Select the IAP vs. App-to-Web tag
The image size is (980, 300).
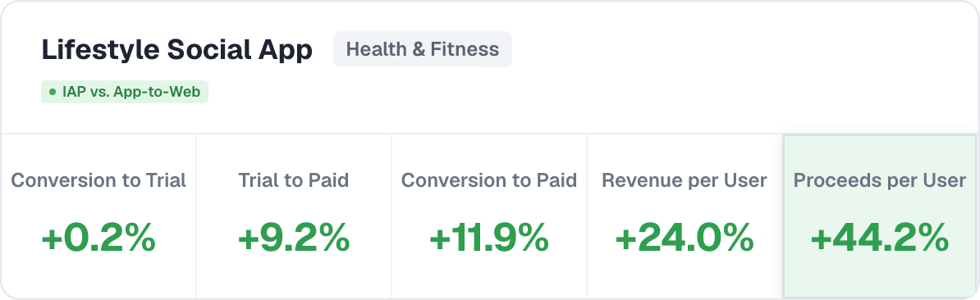[x=125, y=92]
